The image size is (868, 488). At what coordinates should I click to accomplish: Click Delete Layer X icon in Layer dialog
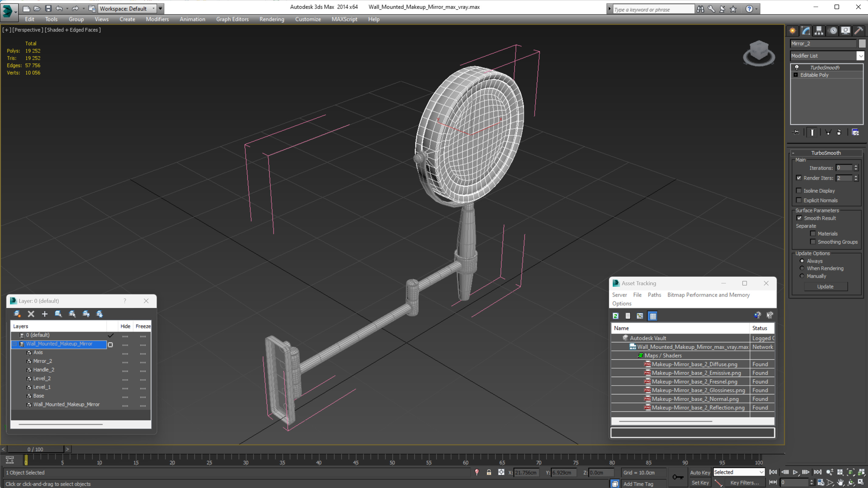31,314
